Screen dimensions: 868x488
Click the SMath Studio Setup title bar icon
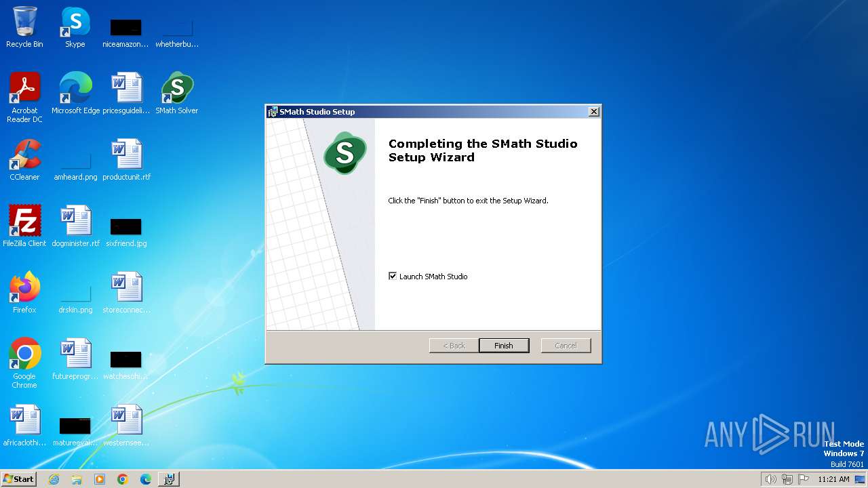click(273, 112)
